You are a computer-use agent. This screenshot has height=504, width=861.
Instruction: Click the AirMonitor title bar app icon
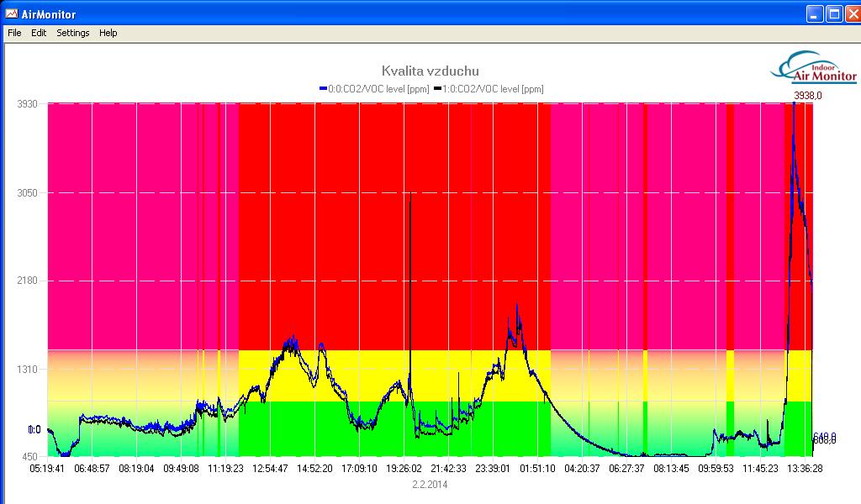click(x=11, y=13)
